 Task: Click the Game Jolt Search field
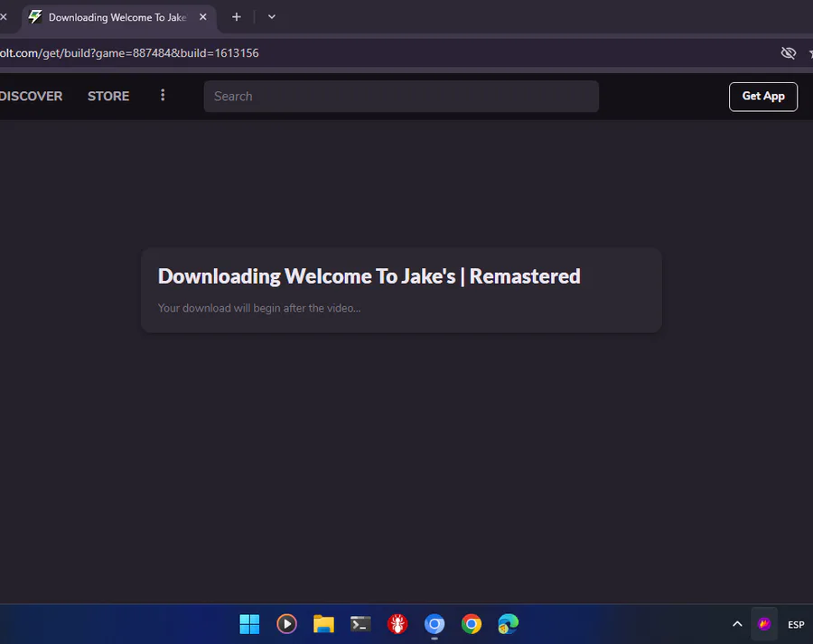[x=401, y=97]
